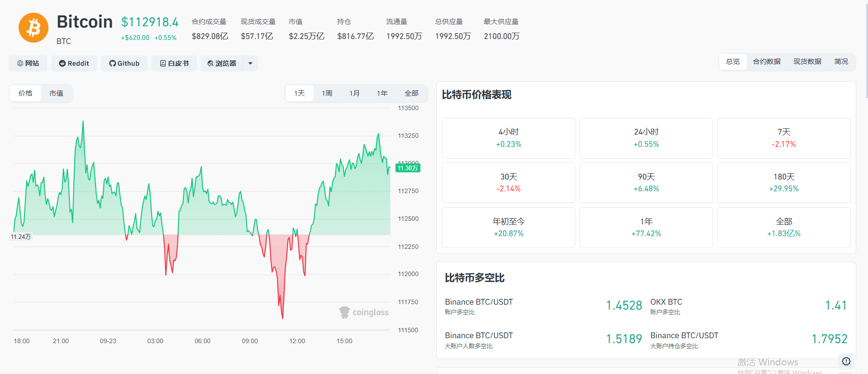Open the Github link button
Image resolution: width=868 pixels, height=374 pixels.
(124, 63)
